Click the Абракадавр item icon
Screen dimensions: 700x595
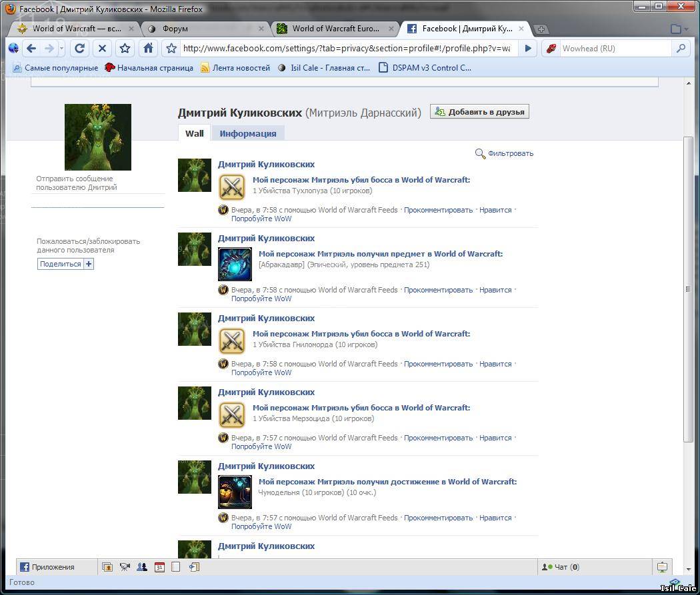pos(235,264)
